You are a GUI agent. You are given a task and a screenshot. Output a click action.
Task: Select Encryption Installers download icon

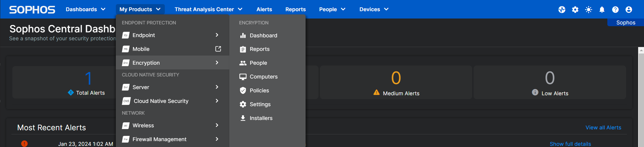tap(243, 118)
